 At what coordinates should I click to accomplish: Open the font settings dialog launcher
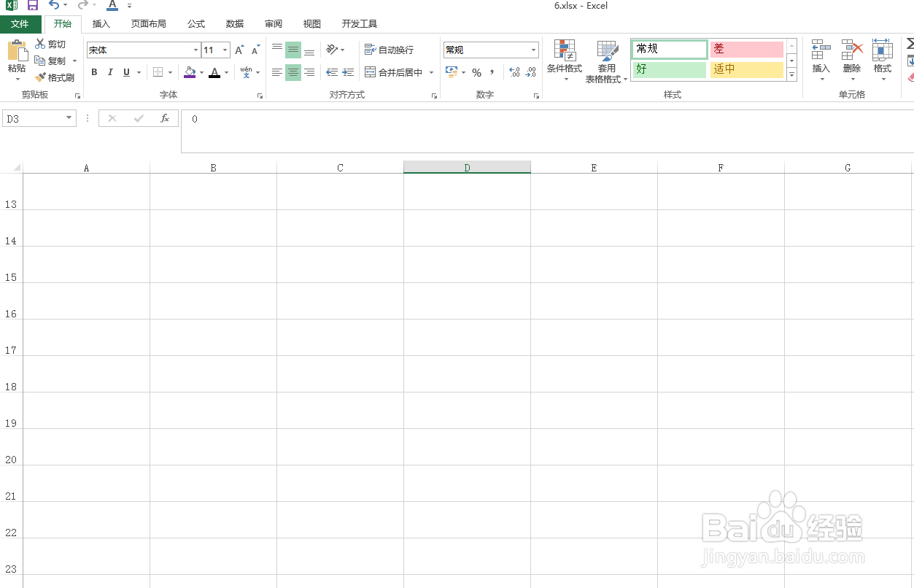point(260,96)
